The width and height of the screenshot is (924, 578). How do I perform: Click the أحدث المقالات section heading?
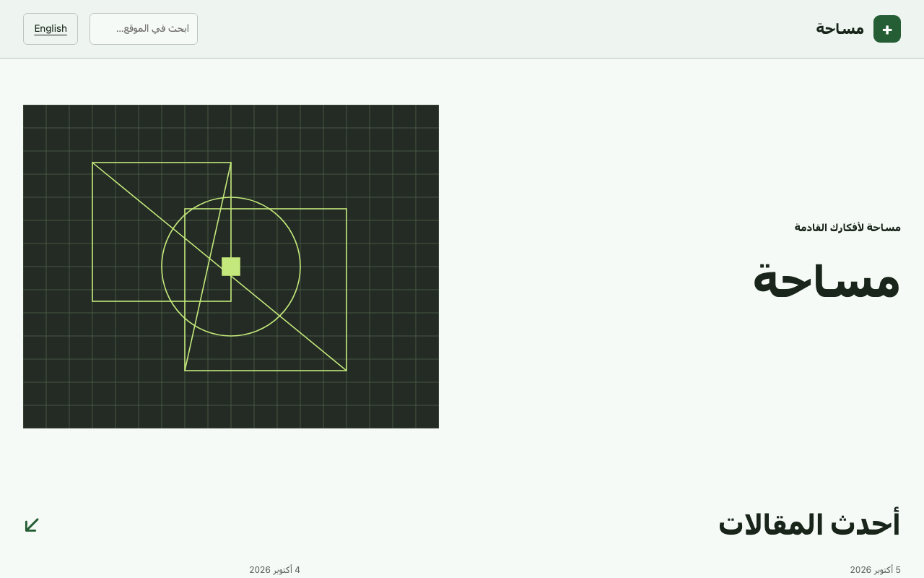[x=809, y=525]
